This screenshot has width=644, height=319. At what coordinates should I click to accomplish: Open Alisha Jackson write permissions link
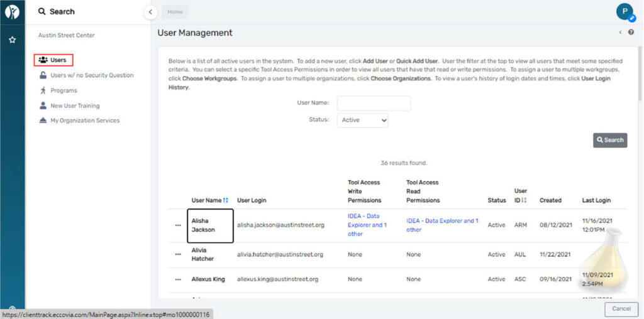coord(367,225)
